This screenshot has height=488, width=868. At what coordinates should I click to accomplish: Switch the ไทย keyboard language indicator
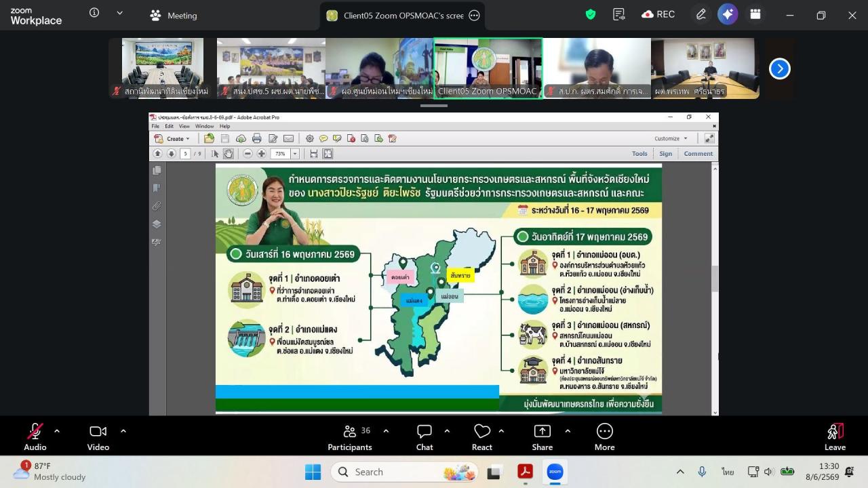click(728, 472)
